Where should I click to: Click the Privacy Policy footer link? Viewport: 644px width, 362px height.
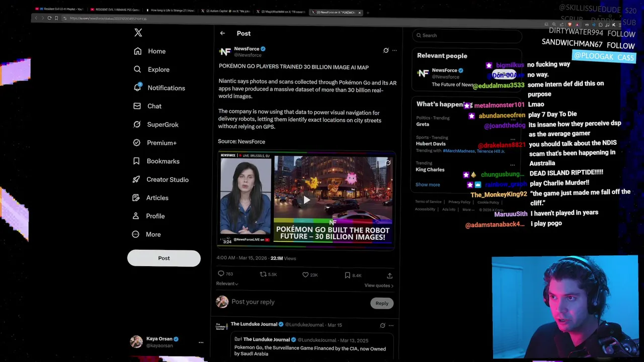[459, 202]
